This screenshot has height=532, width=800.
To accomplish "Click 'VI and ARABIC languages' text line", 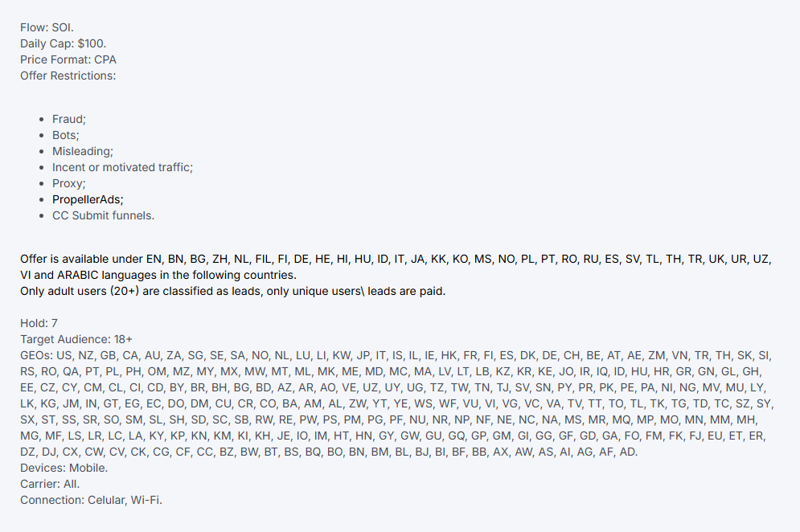I will (158, 275).
